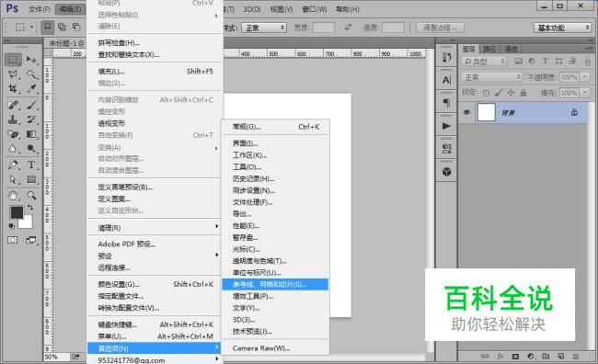This screenshot has height=364, width=598.
Task: Select the Dodge tool
Action: click(31, 149)
